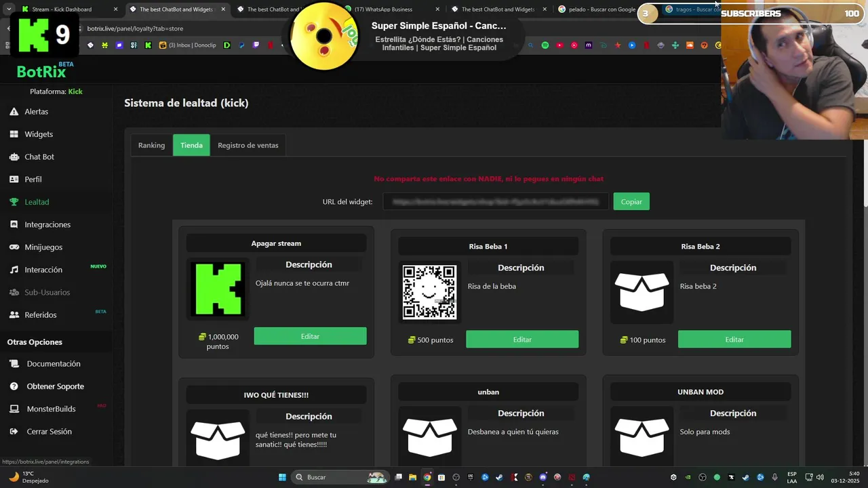Switch to Stream - Kick Dashboard browser tab

pos(62,9)
